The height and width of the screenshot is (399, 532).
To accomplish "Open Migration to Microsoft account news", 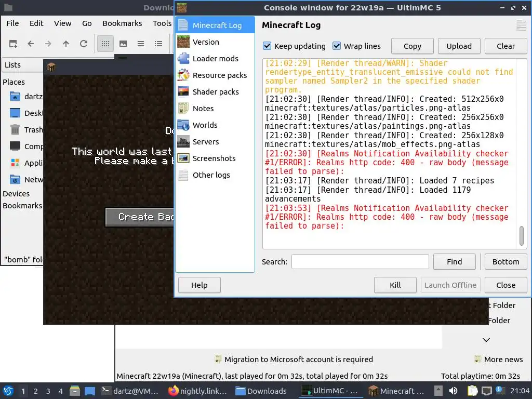I will click(x=294, y=360).
